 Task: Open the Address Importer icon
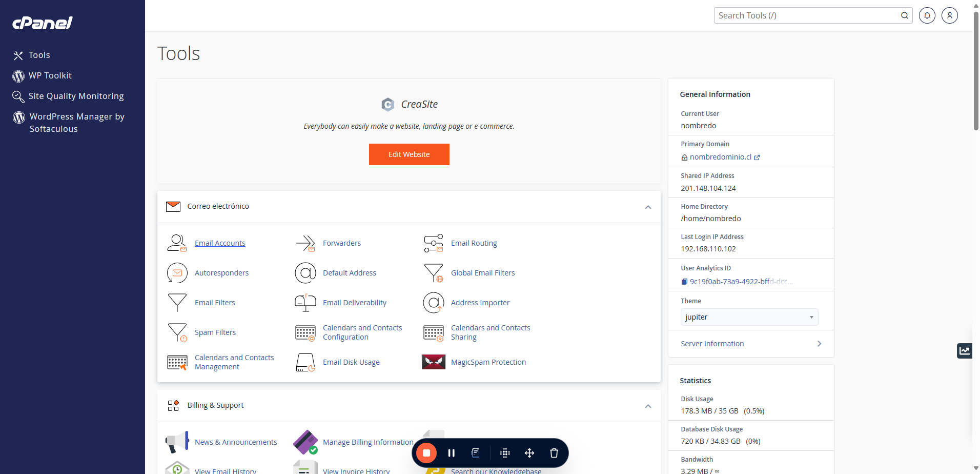pyautogui.click(x=433, y=303)
